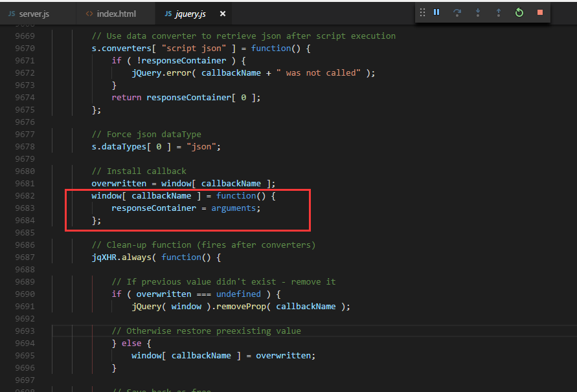Select the jquery.js editor tab
Viewport: 577px width, 392px height.
(x=185, y=14)
